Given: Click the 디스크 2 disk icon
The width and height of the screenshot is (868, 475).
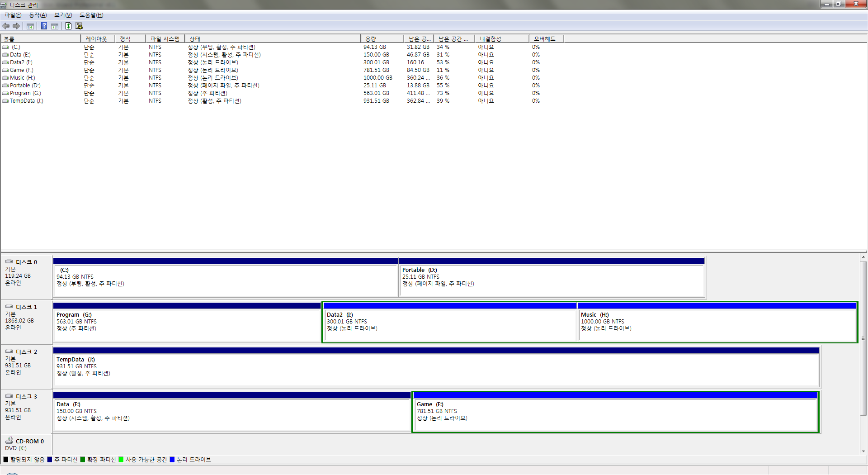Looking at the screenshot, I should click(9, 351).
